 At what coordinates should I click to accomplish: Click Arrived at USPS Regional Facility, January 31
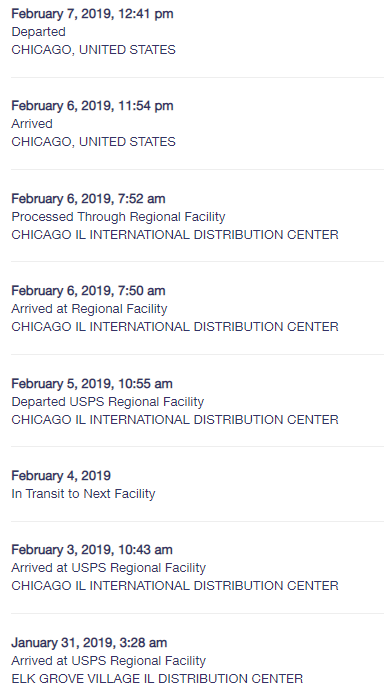coord(109,661)
